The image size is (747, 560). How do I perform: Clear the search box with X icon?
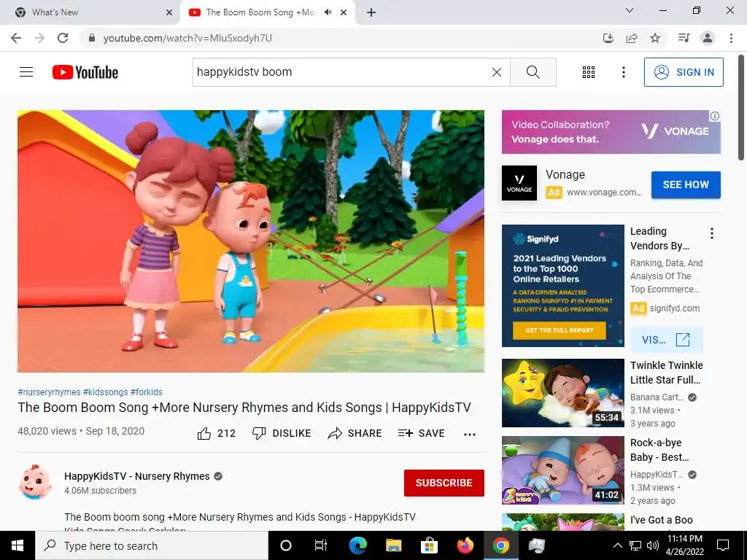pos(496,72)
